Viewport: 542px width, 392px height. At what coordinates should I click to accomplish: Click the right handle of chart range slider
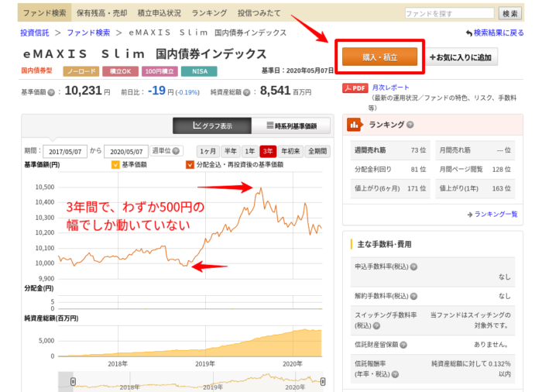(x=323, y=382)
